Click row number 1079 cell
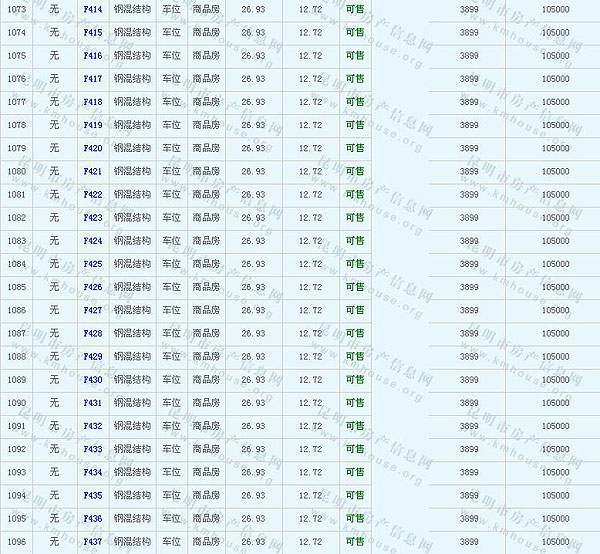The width and height of the screenshot is (600, 554). pyautogui.click(x=17, y=148)
